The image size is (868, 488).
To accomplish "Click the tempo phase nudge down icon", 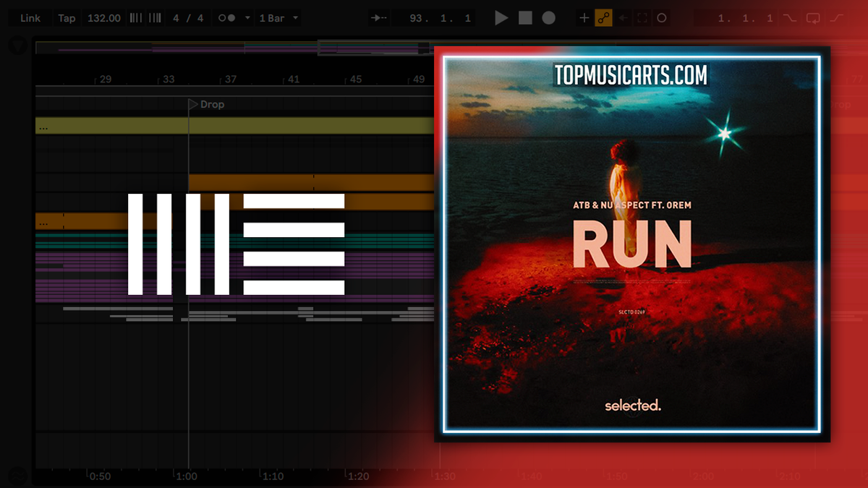I will click(134, 17).
